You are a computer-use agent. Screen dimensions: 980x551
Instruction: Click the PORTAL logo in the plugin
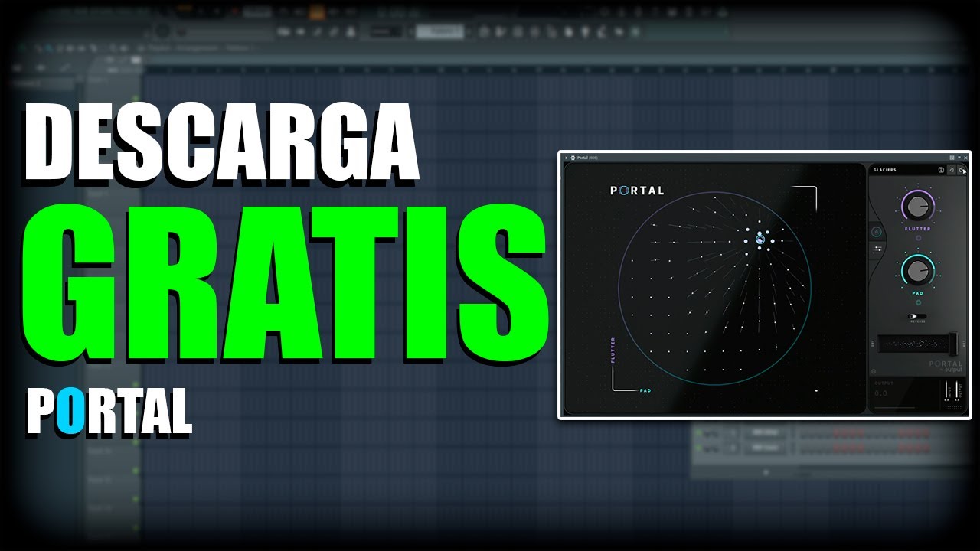pyautogui.click(x=637, y=191)
